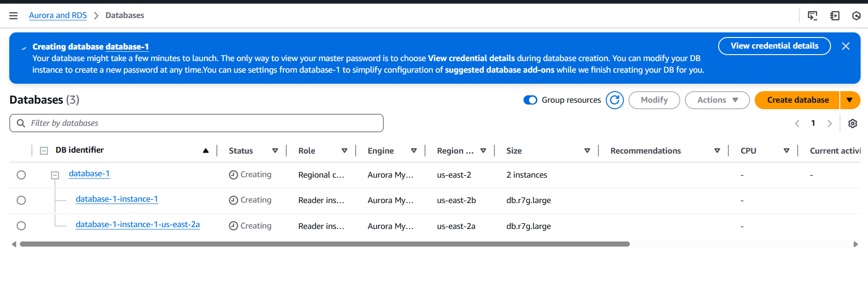Screen dimensions: 868x297
Task: Click the scroll right arrow of the table
Action: (856, 244)
